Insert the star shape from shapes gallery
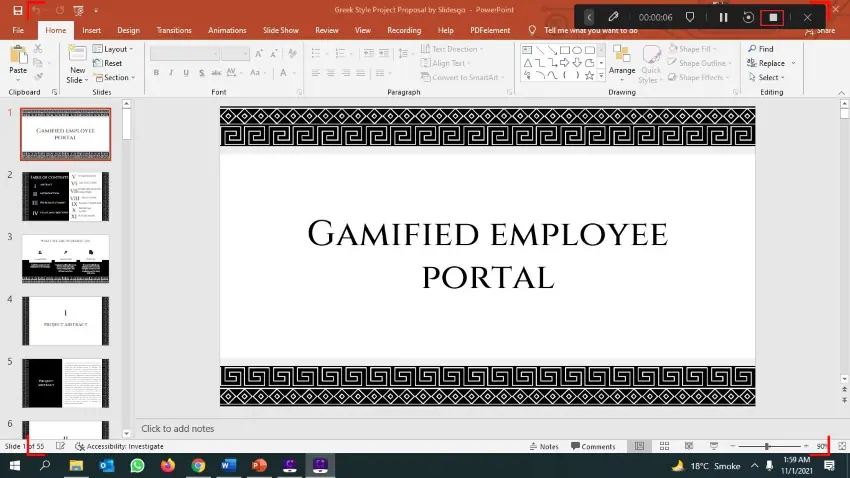The height and width of the screenshot is (478, 850). pyautogui.click(x=589, y=76)
